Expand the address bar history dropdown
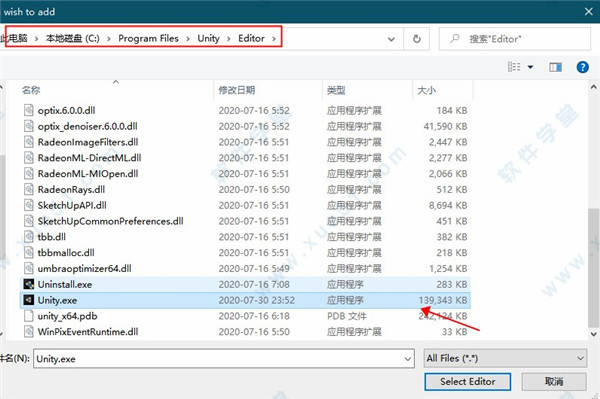 (391, 39)
